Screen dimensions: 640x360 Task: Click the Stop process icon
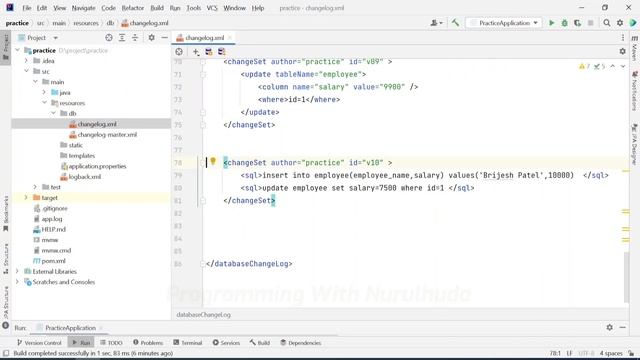[x=590, y=23]
